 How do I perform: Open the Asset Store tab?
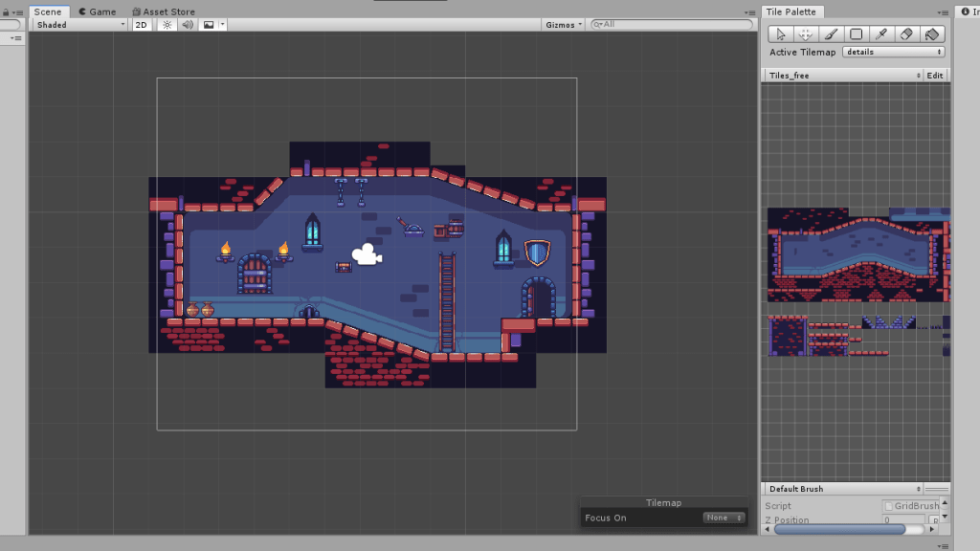[x=164, y=11]
